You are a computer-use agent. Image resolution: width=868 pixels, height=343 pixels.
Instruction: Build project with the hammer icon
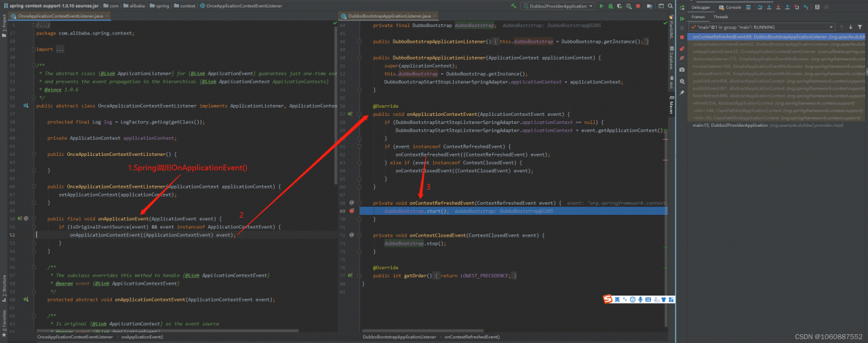(x=514, y=6)
